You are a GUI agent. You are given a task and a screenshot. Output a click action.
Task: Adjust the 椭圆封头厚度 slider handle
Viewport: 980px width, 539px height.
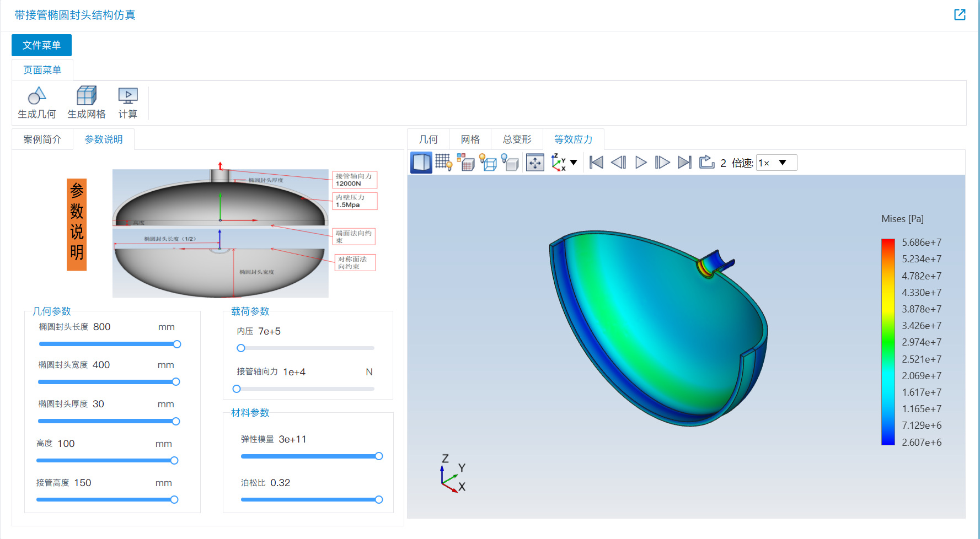(x=176, y=422)
